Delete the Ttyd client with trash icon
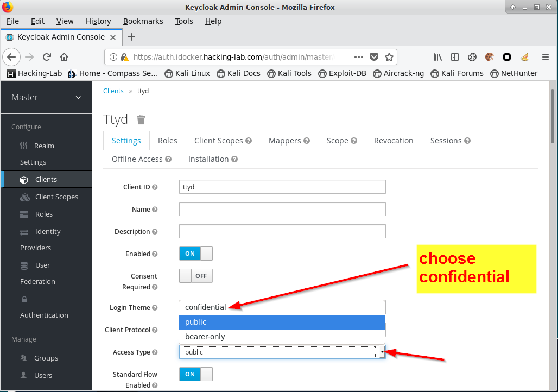 tap(141, 119)
